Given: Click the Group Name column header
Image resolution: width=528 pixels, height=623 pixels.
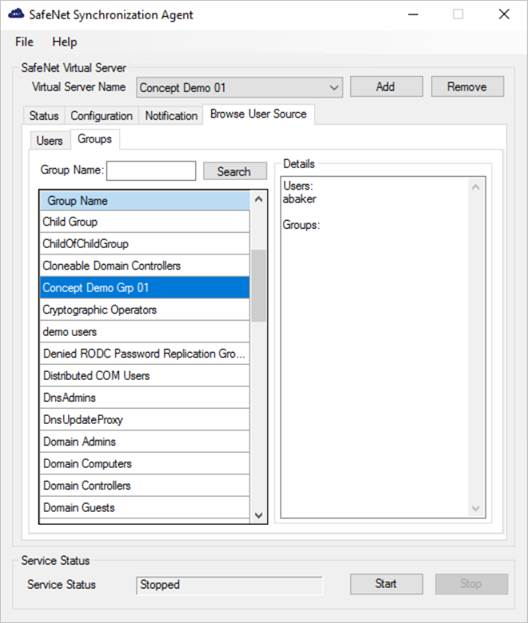Looking at the screenshot, I should coord(145,201).
